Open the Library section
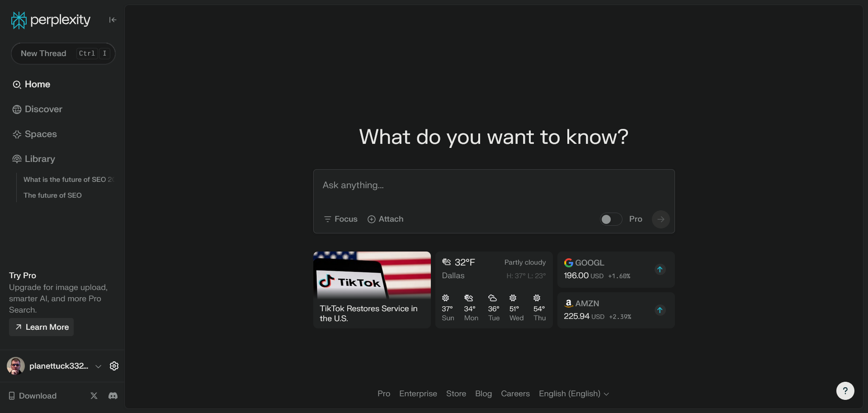 click(40, 159)
